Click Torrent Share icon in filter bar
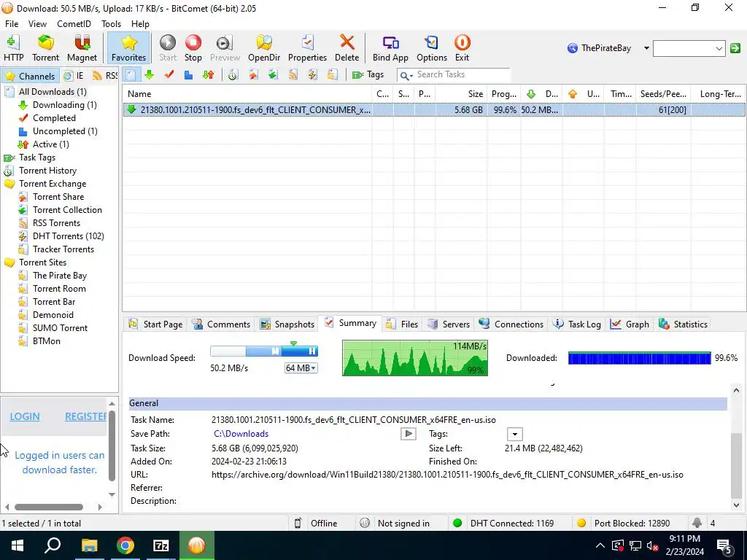The image size is (747, 560). coord(253,75)
